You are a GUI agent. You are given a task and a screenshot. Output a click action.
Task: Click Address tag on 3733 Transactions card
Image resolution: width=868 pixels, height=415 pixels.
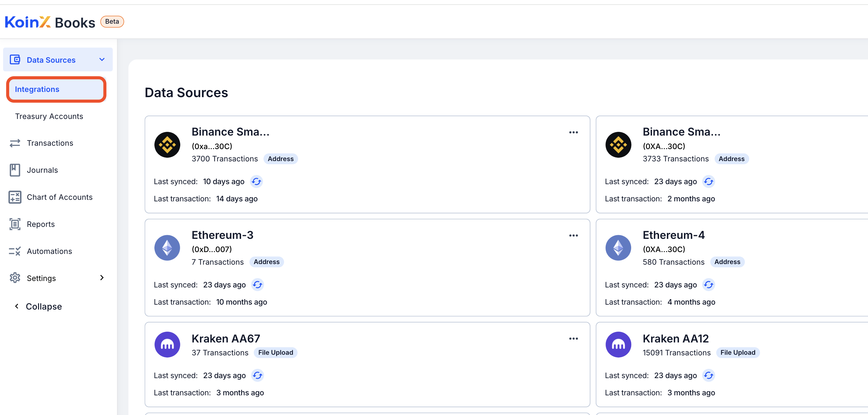(x=731, y=159)
